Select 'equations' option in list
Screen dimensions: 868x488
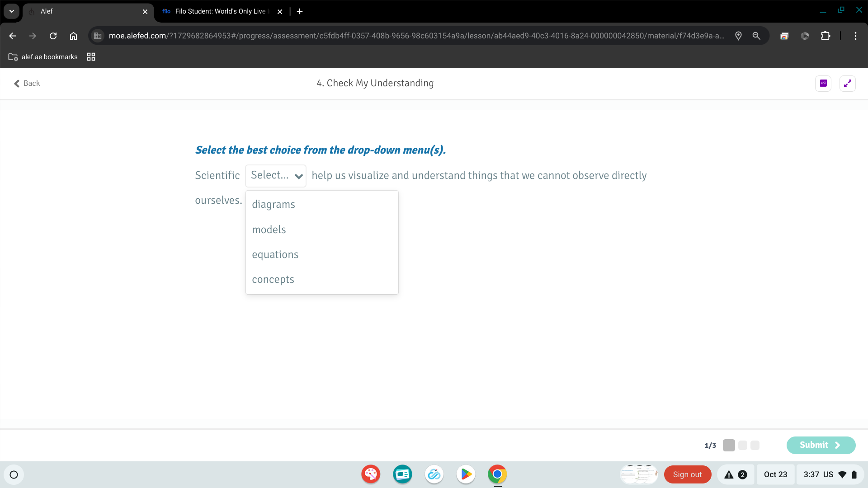[x=275, y=254]
